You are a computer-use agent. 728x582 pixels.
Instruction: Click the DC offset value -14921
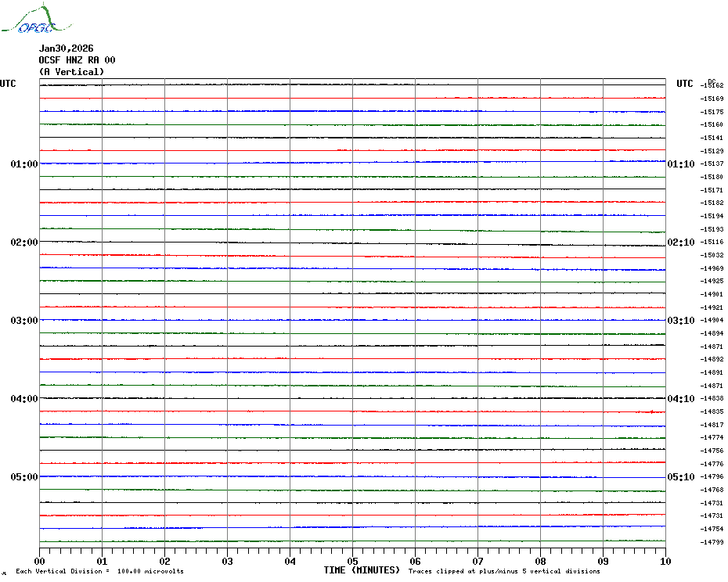[712, 307]
